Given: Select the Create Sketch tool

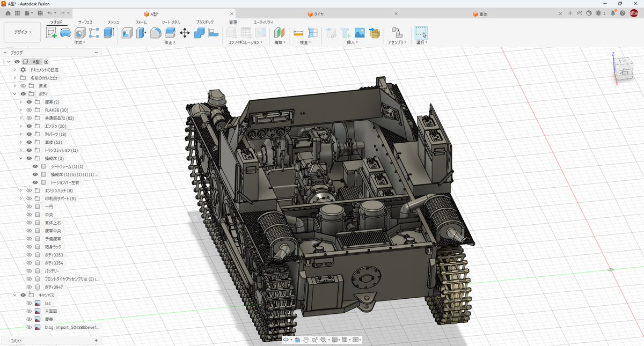Looking at the screenshot, I should coord(52,33).
